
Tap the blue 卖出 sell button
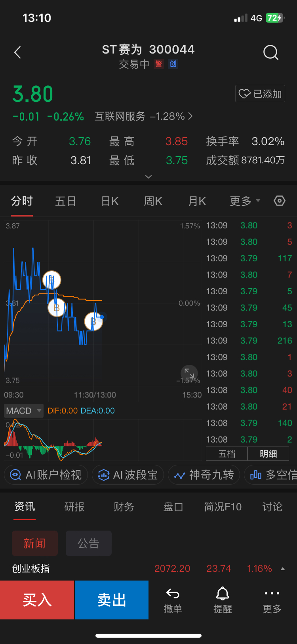pyautogui.click(x=112, y=600)
